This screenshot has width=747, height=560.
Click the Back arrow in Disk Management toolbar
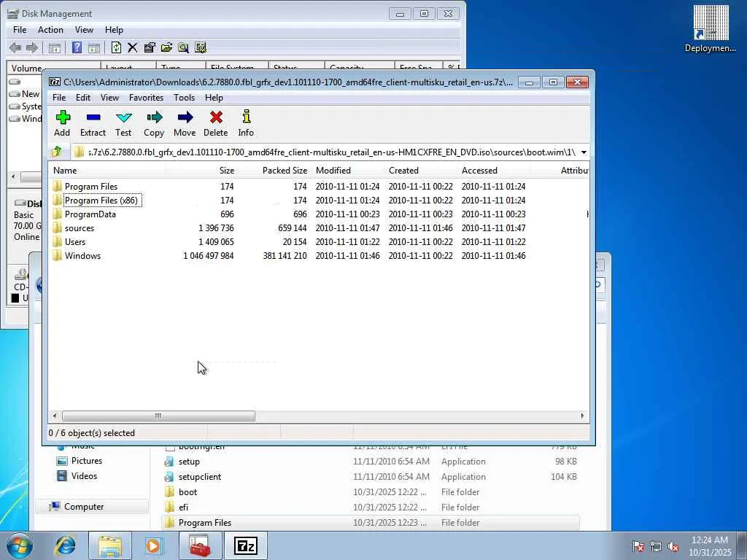pyautogui.click(x=15, y=47)
